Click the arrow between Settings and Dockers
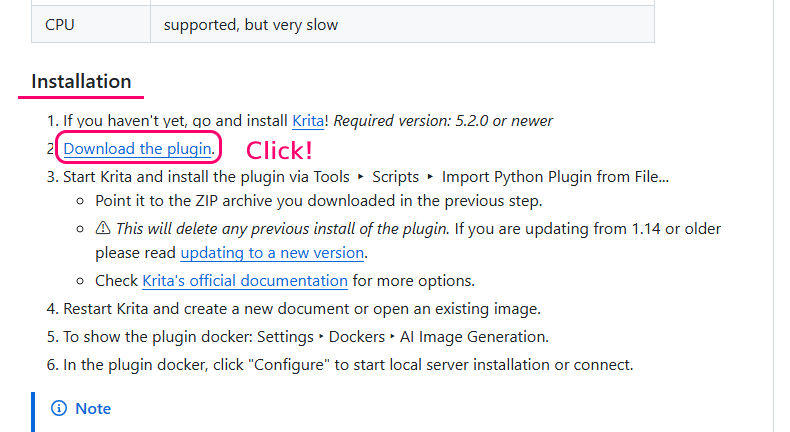The image size is (790, 432). pos(321,337)
